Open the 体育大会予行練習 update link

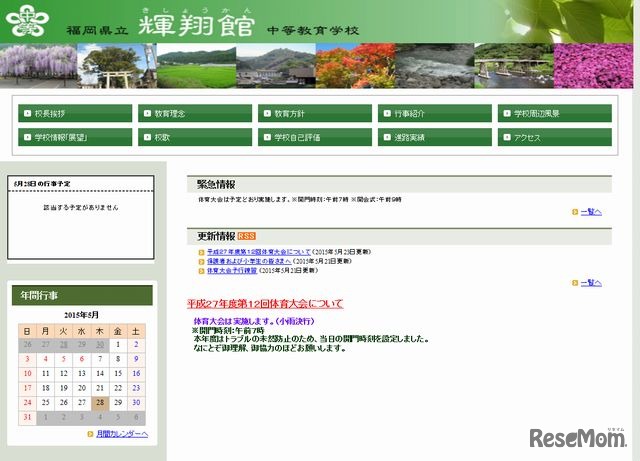click(x=232, y=270)
